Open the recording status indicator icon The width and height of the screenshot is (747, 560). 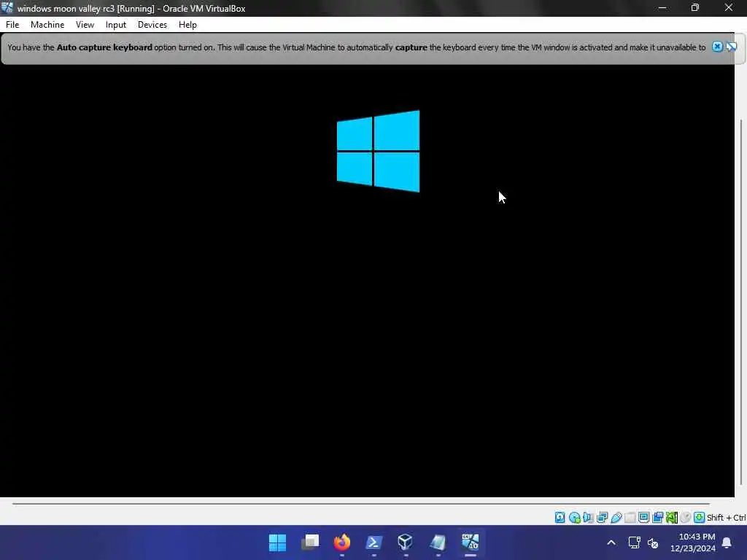pos(657,517)
